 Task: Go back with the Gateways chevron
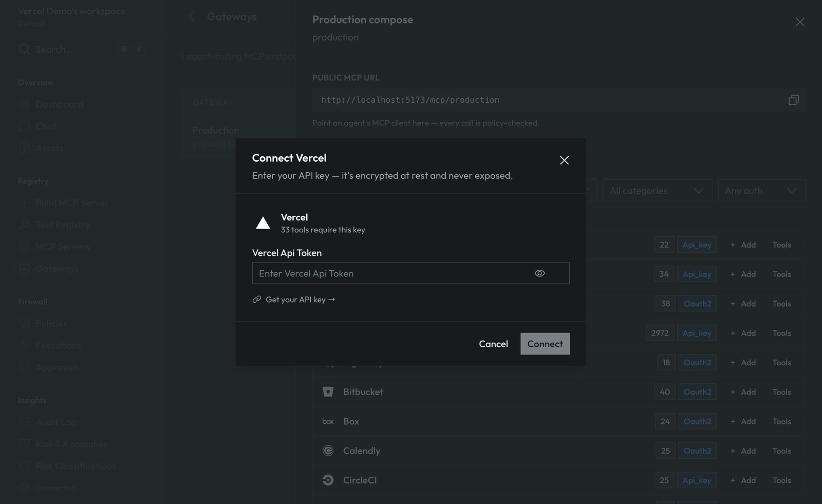(x=192, y=16)
